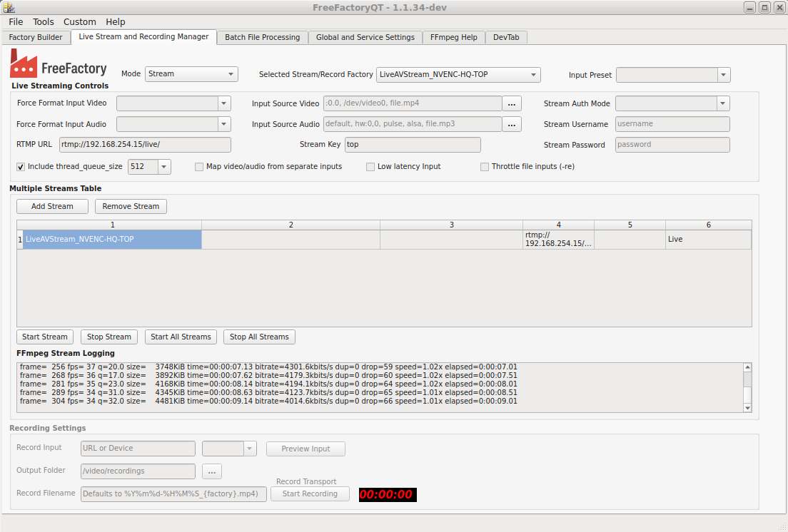
Task: Browse for Input Source Video file
Action: [x=512, y=103]
